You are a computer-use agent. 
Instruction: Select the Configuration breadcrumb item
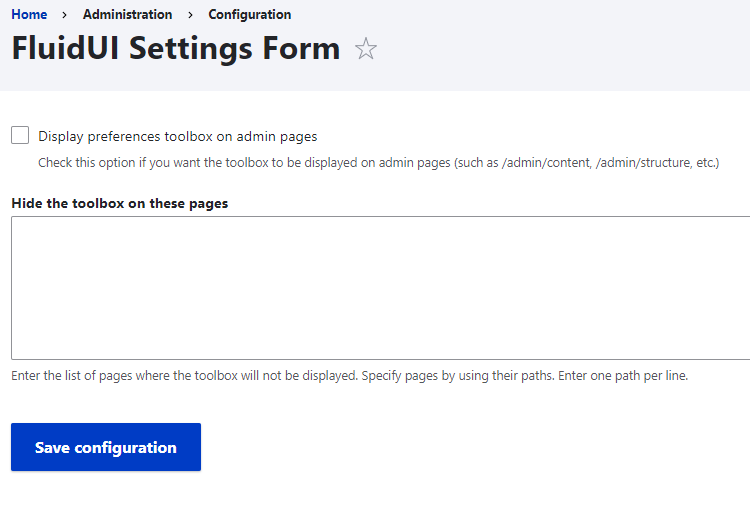pos(249,14)
